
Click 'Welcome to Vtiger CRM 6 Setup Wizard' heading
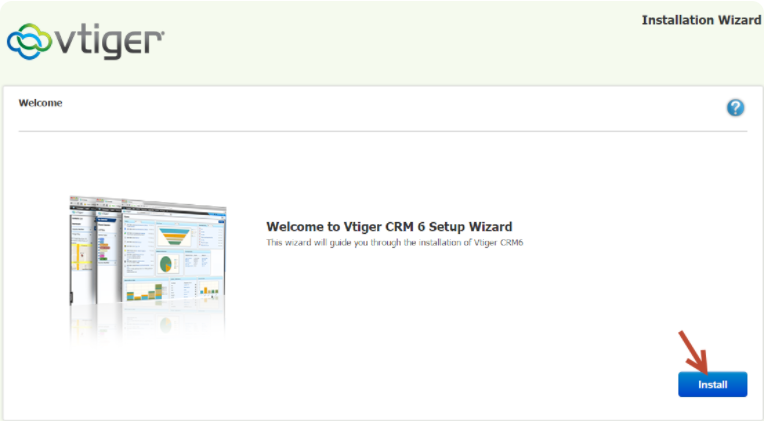[x=389, y=227]
